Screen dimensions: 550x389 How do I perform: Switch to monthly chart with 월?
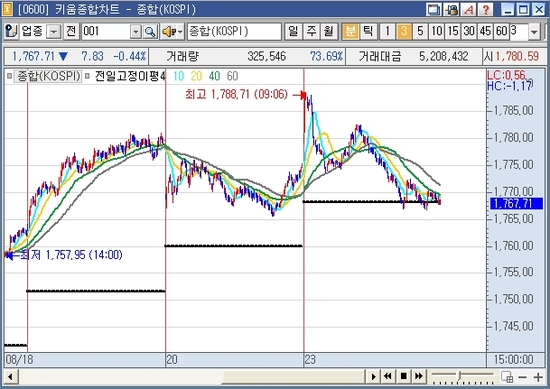pyautogui.click(x=328, y=32)
